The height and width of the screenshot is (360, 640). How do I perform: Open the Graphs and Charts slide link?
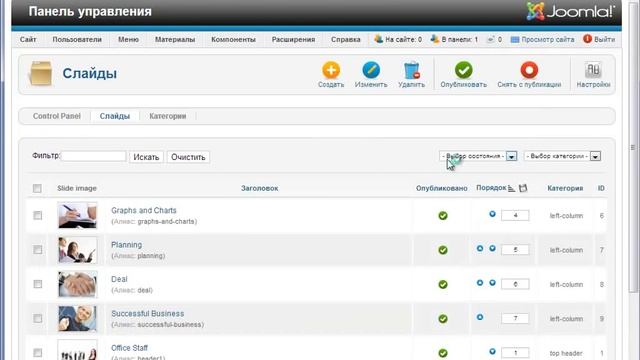[144, 210]
